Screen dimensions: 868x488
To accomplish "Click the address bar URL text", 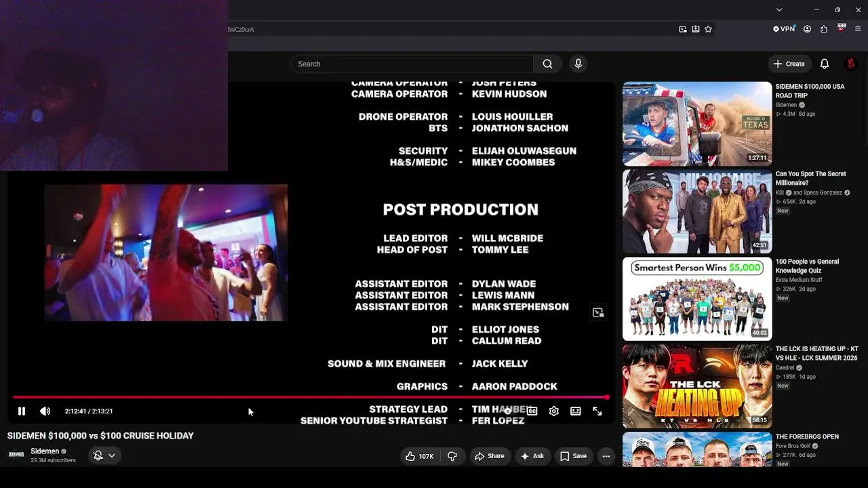I will tap(241, 30).
